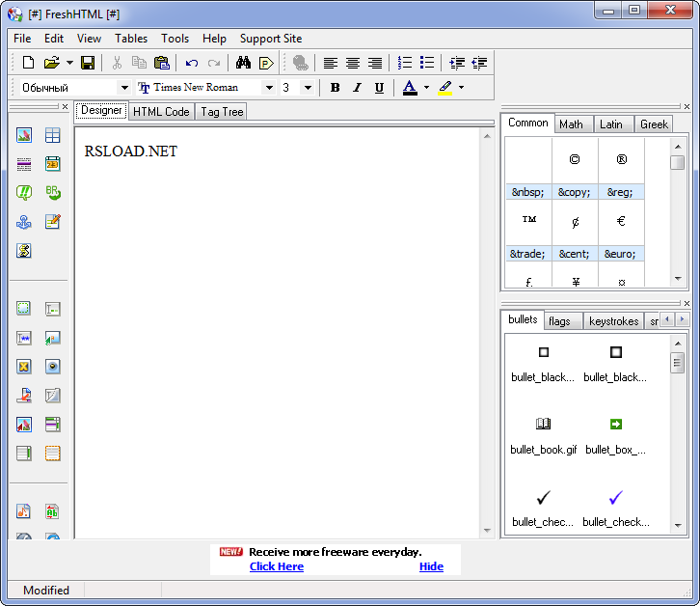
Task: Save the document with the floppy disk
Action: point(88,63)
